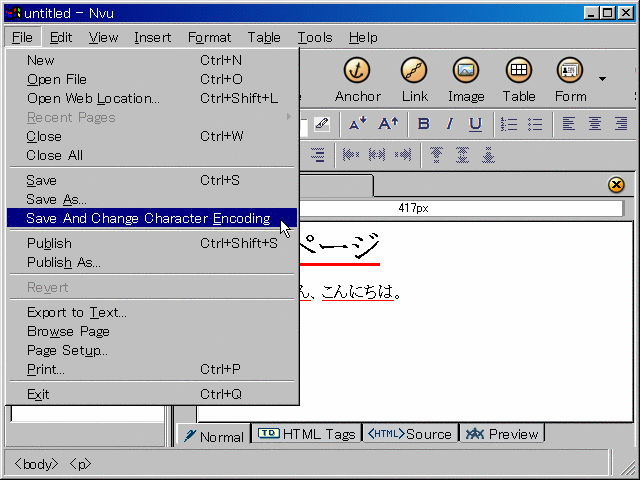Image resolution: width=640 pixels, height=480 pixels.
Task: Choose Publish with Ctrl+Shift+S from File menu
Action: (x=152, y=243)
